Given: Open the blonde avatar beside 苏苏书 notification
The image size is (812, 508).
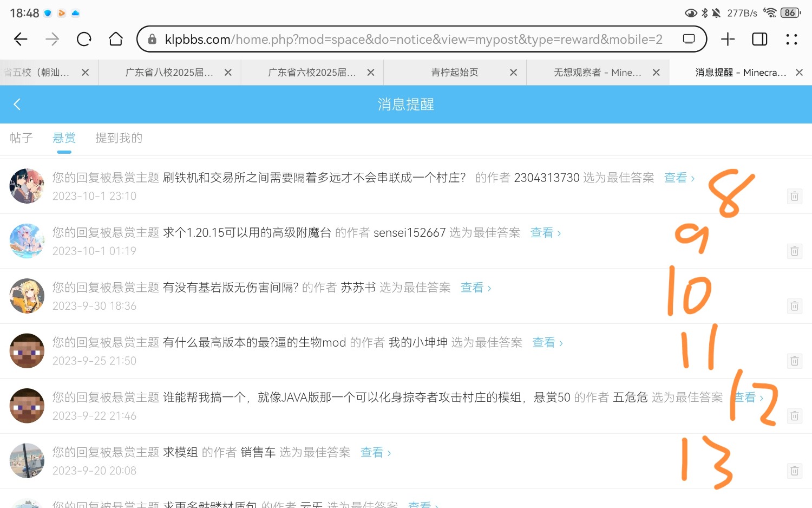Looking at the screenshot, I should [27, 296].
